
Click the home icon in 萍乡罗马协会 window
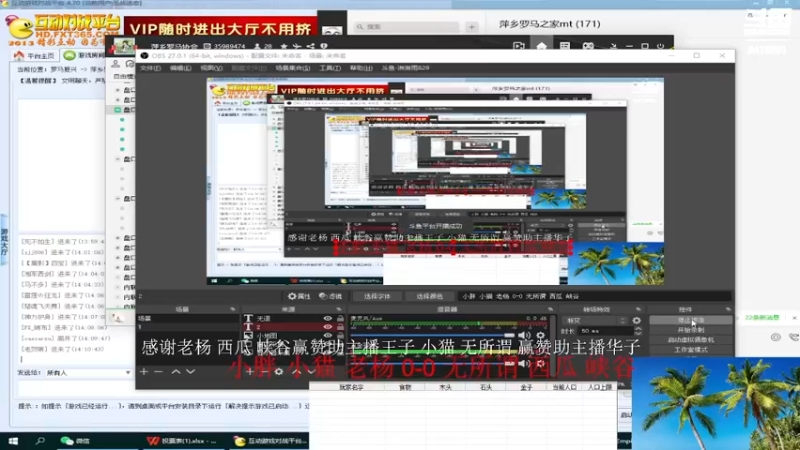tap(541, 46)
